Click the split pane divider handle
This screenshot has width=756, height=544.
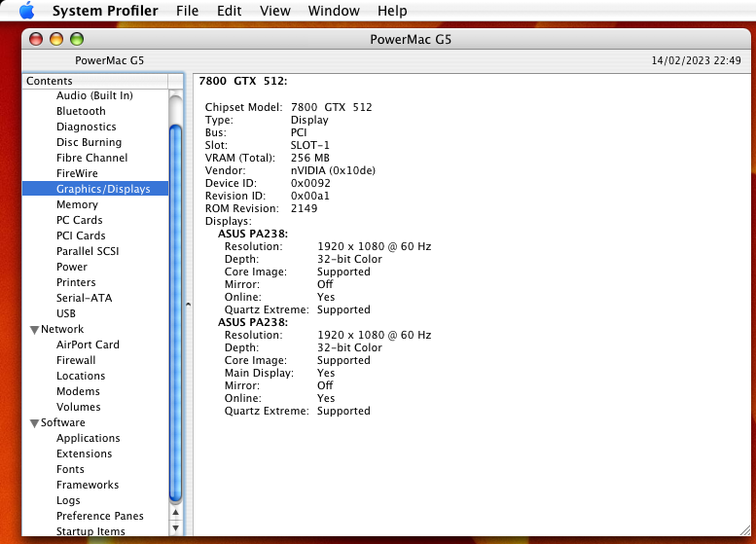188,305
